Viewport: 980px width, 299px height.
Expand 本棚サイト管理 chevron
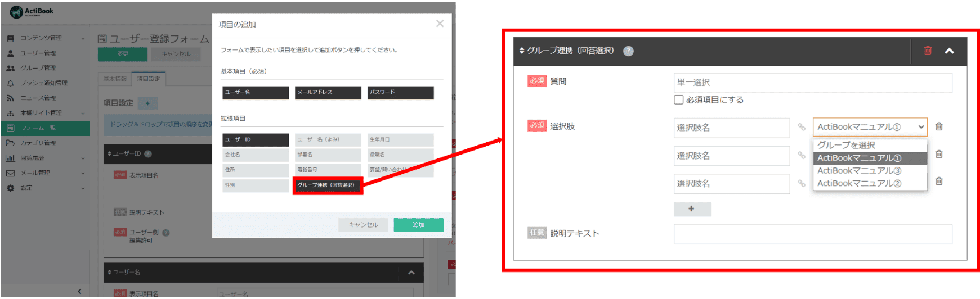(x=83, y=113)
